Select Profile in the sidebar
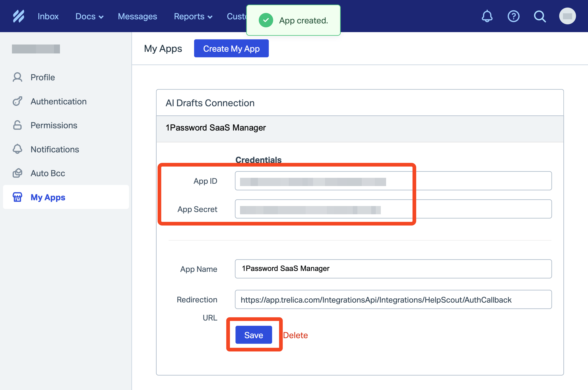This screenshot has width=588, height=390. click(x=66, y=77)
